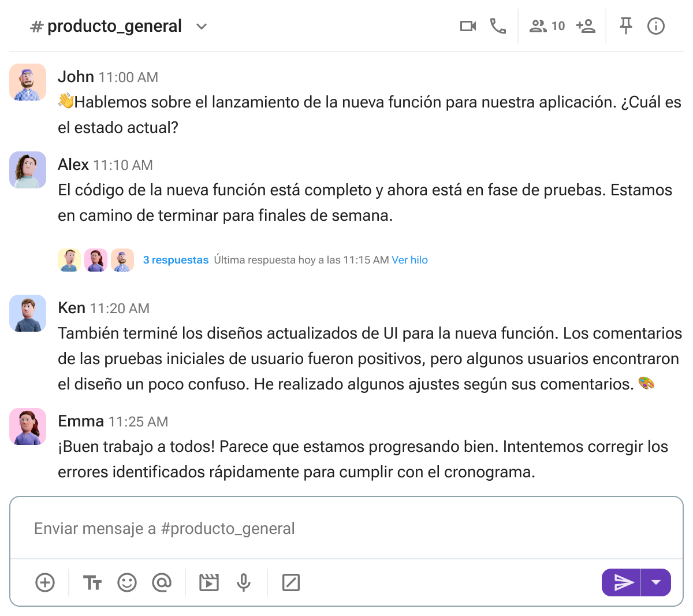The width and height of the screenshot is (693, 616).
Task: Start a phone call with the channel
Action: (498, 25)
